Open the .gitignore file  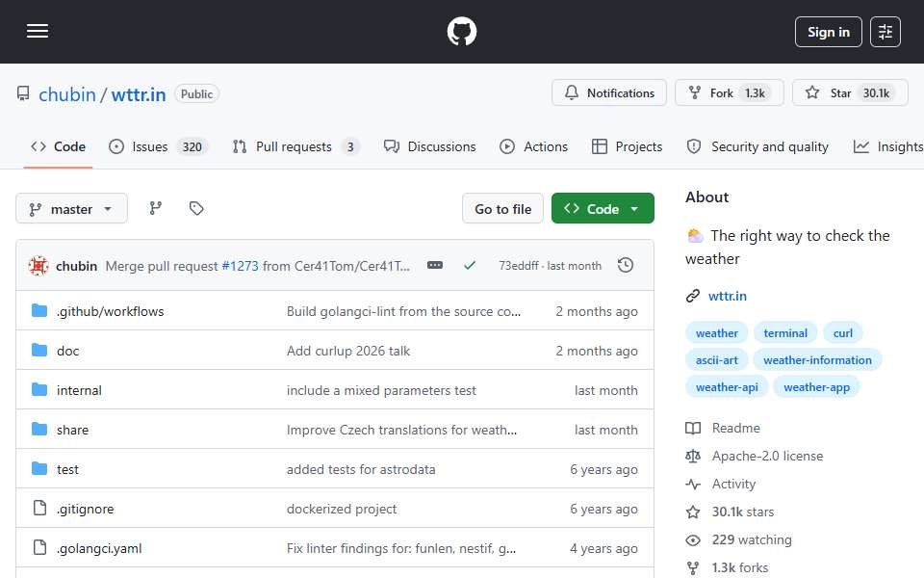(86, 509)
